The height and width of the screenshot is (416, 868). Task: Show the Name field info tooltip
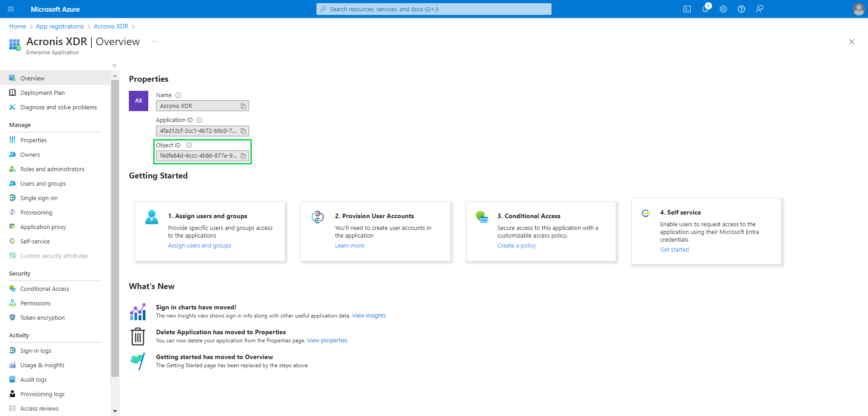tap(178, 95)
